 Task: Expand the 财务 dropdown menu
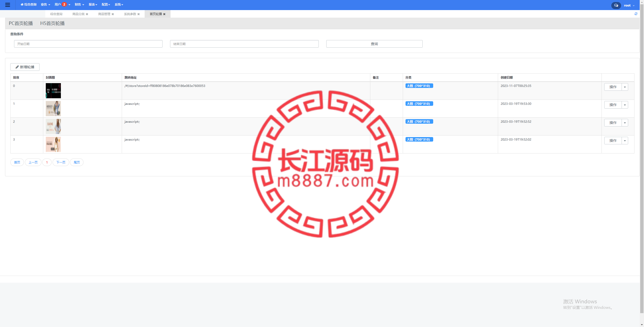point(79,5)
